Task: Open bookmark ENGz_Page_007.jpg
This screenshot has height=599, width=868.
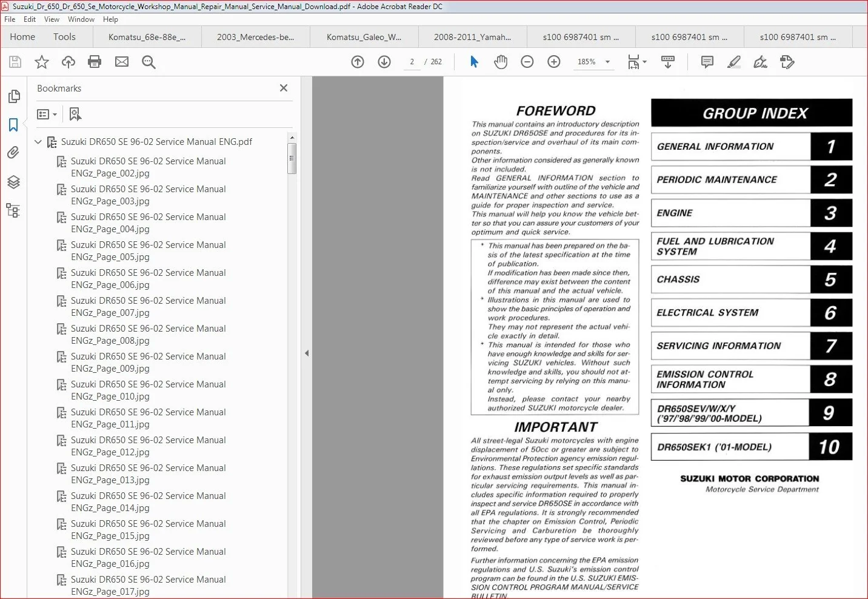Action: (x=148, y=307)
